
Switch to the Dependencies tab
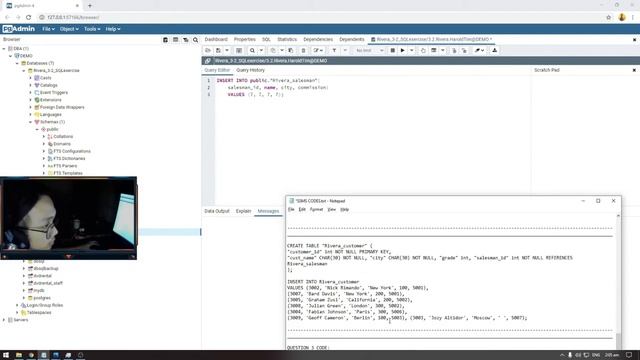pyautogui.click(x=318, y=40)
